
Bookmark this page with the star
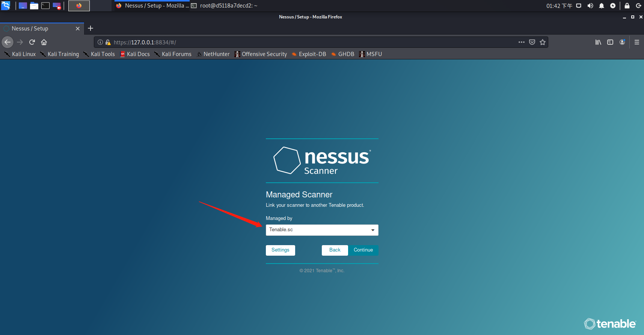coord(543,42)
